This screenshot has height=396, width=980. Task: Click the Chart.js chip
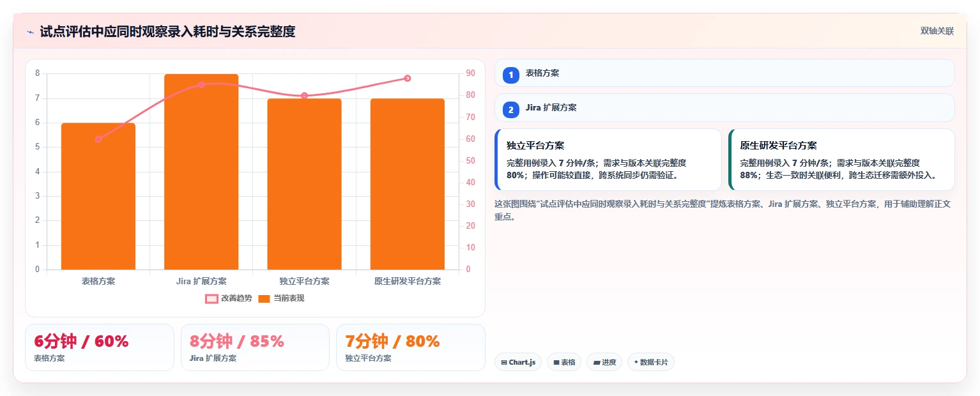coord(518,362)
